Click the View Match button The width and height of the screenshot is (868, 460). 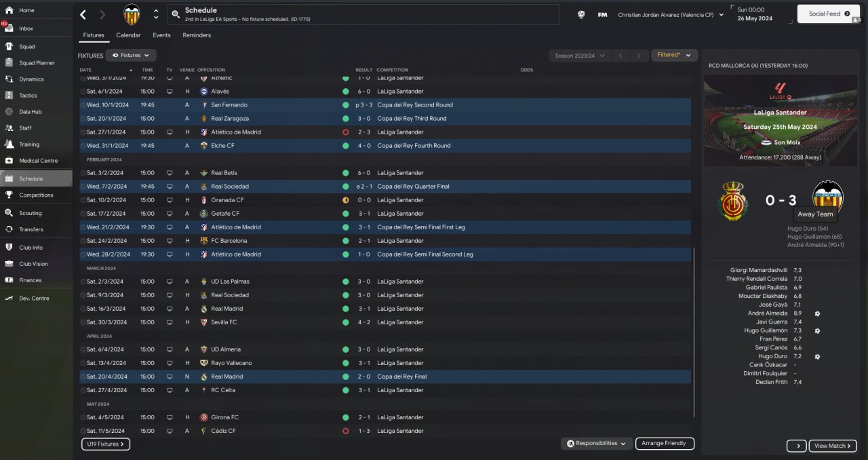(833, 446)
